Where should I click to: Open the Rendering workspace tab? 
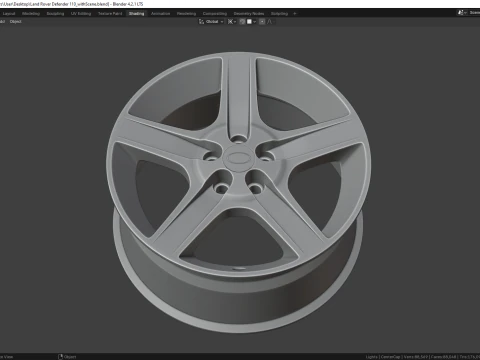[186, 14]
